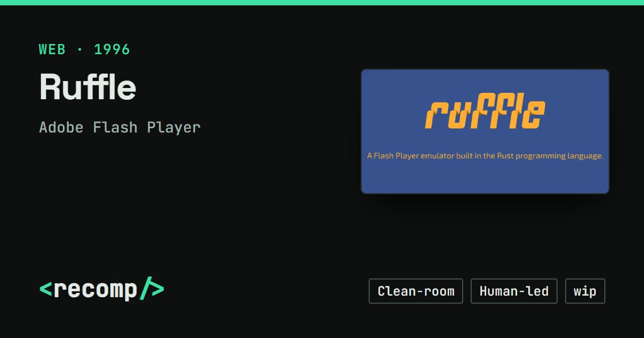The height and width of the screenshot is (338, 644).
Task: Open the Ruffle preview thumbnail
Action: point(485,131)
